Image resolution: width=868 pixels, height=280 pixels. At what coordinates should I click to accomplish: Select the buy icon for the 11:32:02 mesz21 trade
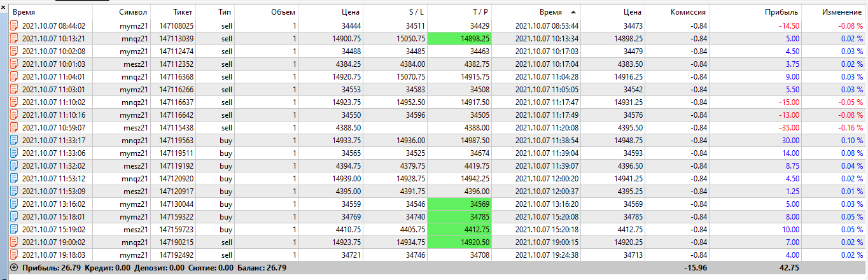[x=14, y=166]
